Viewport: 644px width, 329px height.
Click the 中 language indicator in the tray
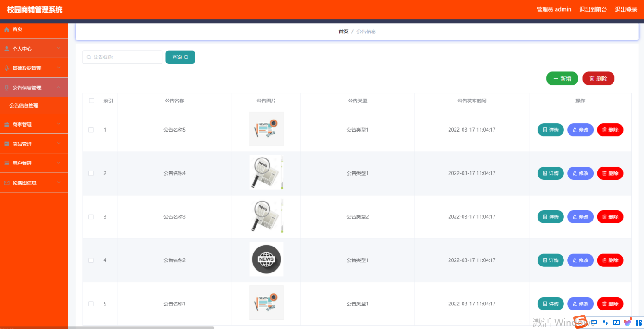[x=594, y=323]
